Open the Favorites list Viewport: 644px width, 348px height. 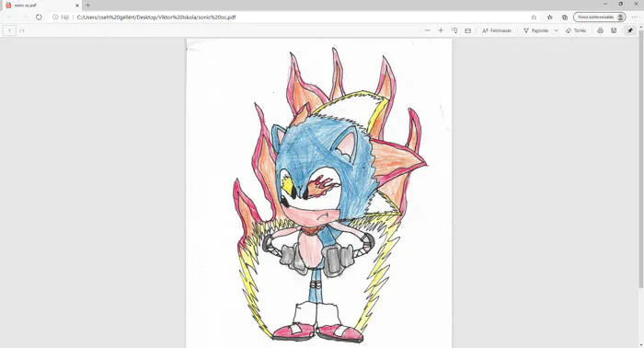point(550,17)
